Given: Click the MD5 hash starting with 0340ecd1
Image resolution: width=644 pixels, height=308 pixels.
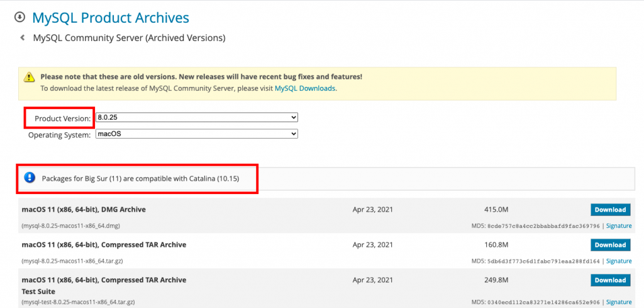Looking at the screenshot, I should coord(544,302).
